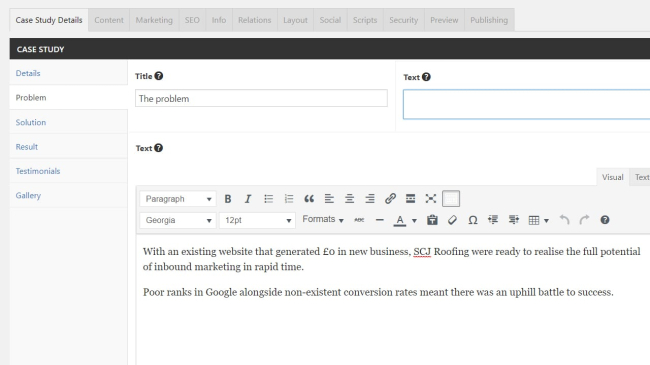
Task: Toggle italic formatting in editor
Action: 248,199
